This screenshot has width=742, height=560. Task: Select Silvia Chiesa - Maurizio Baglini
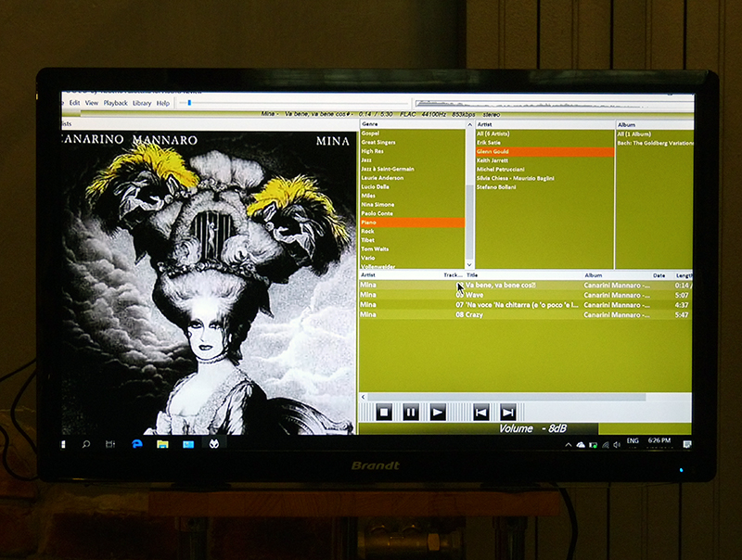[x=544, y=178]
